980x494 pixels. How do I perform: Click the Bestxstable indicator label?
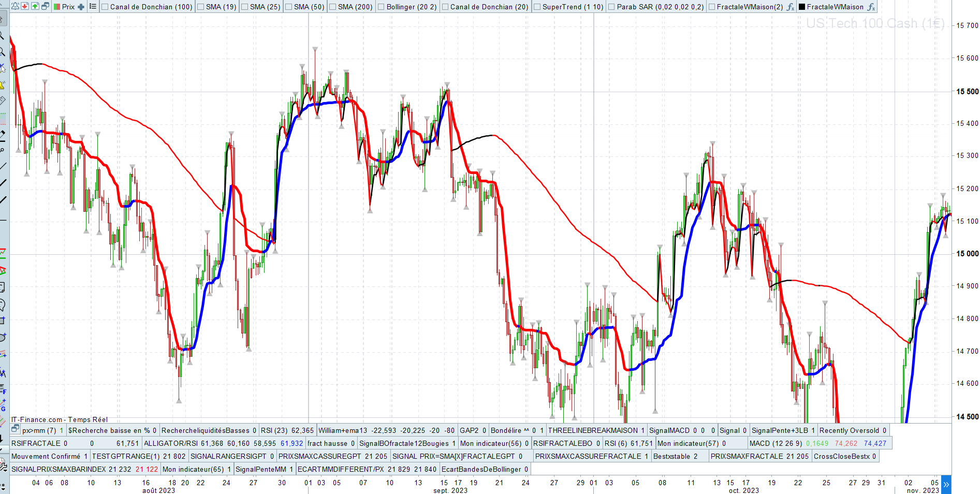(x=671, y=456)
